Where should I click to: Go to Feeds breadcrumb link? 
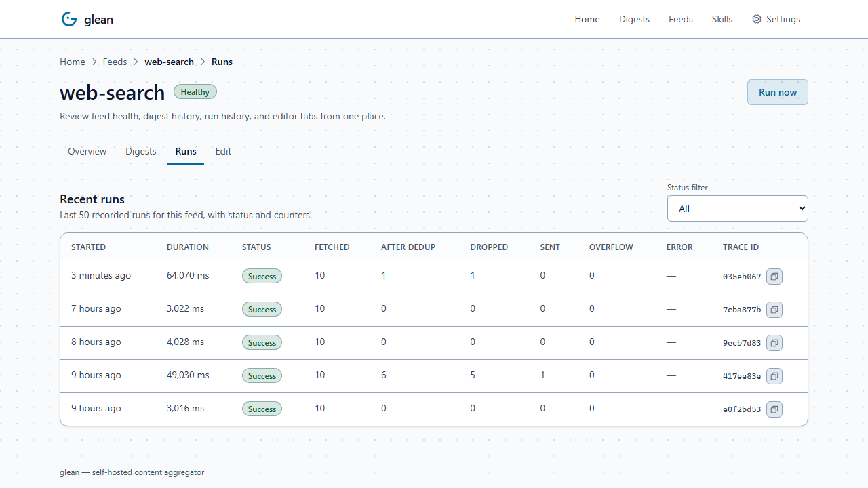(115, 62)
